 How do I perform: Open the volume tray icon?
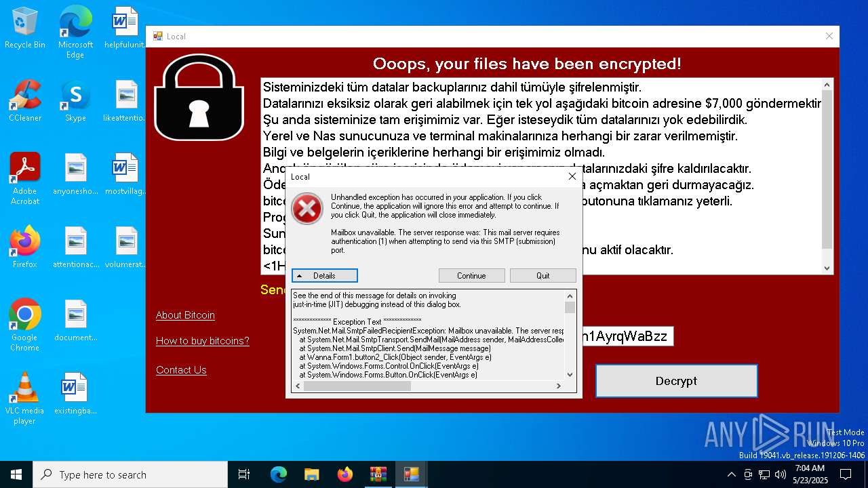780,474
